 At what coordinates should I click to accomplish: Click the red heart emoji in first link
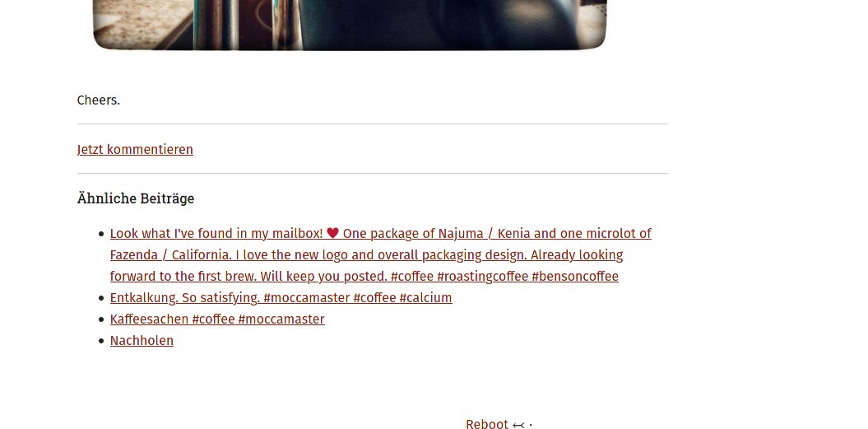[x=332, y=233]
